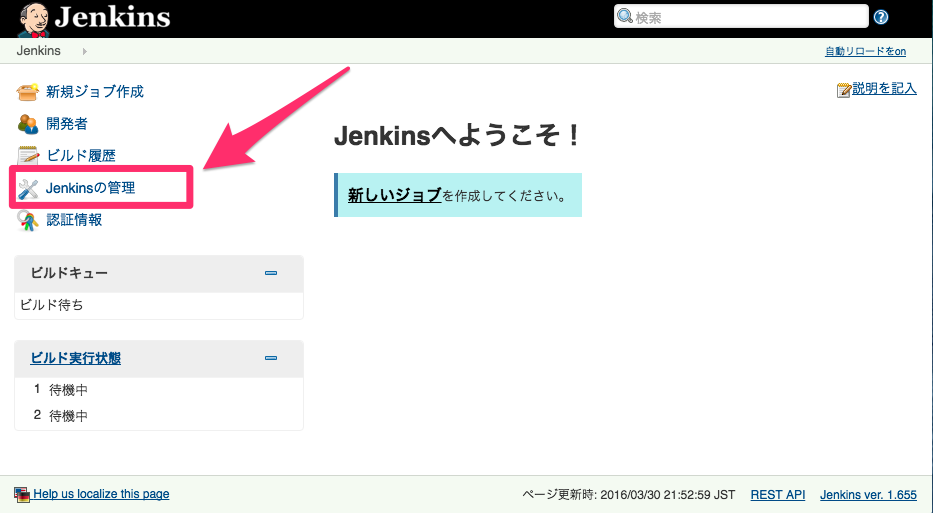Click the wrench and screwdriver manage icon
The height and width of the screenshot is (513, 933).
(x=27, y=188)
